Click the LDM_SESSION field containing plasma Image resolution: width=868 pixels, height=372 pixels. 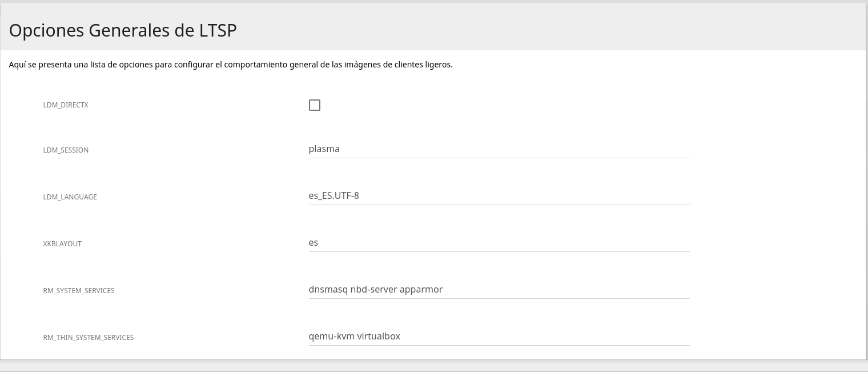click(x=499, y=149)
